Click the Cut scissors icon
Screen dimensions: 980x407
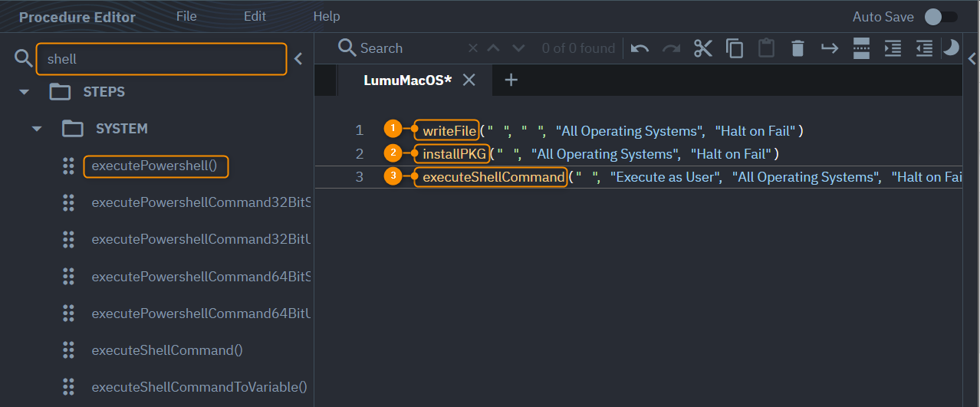(702, 48)
